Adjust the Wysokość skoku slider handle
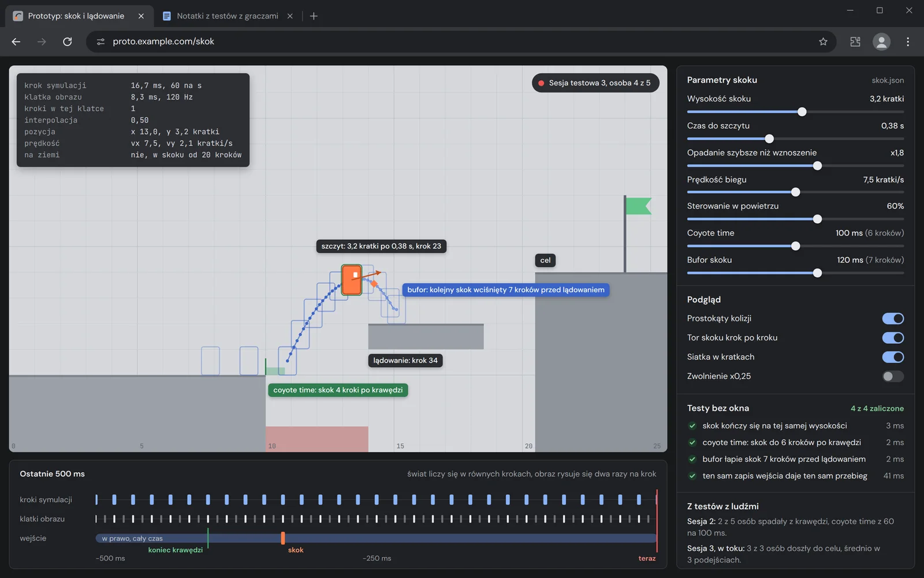Image resolution: width=924 pixels, height=578 pixels. click(x=802, y=112)
